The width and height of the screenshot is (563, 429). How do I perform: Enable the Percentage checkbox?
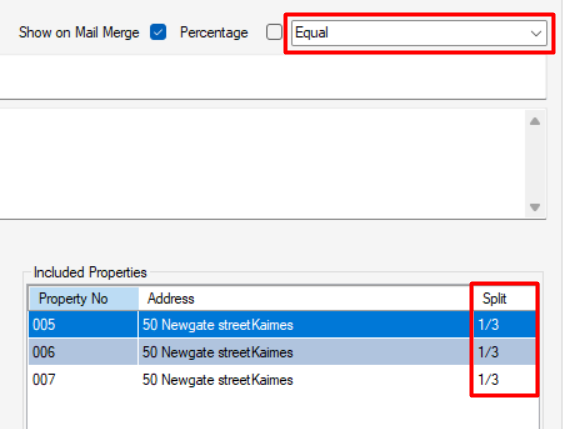pos(274,32)
